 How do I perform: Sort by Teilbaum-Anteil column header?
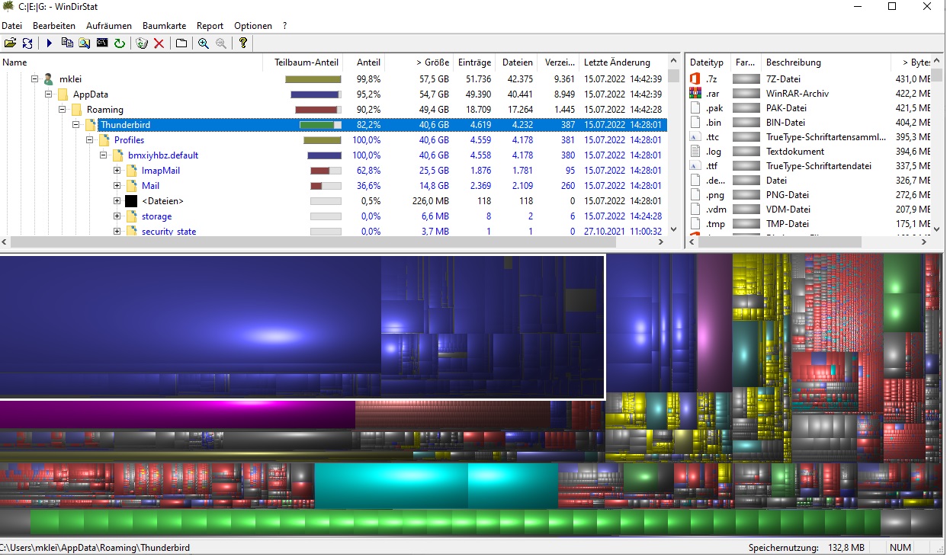click(303, 62)
